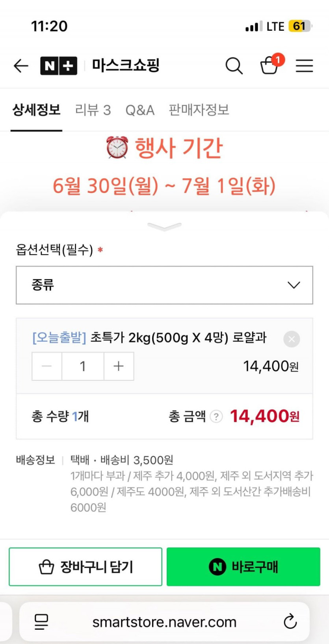The width and height of the screenshot is (329, 644).
Task: Open the 판매자정보 tab
Action: click(x=199, y=110)
